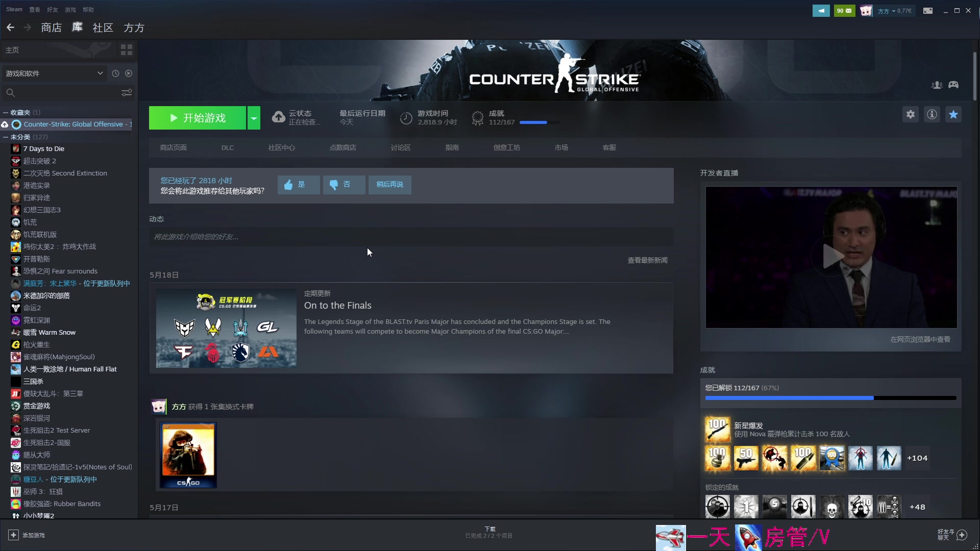Open the 市场 link

561,147
